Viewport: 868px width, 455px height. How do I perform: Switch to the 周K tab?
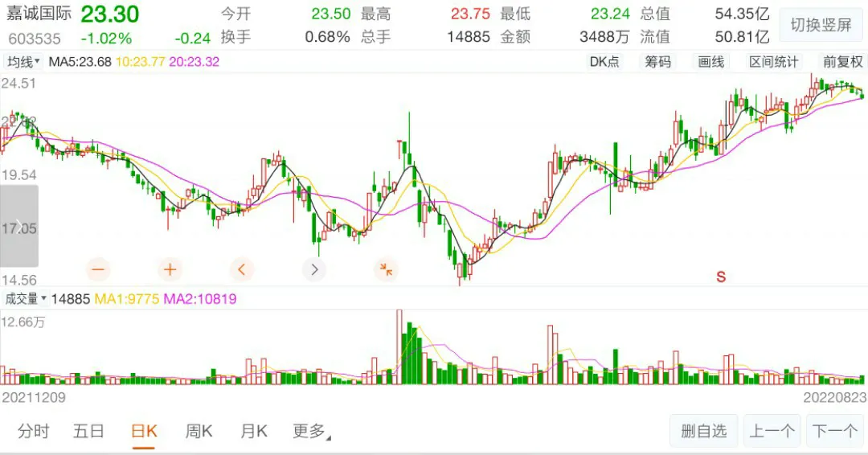[199, 432]
